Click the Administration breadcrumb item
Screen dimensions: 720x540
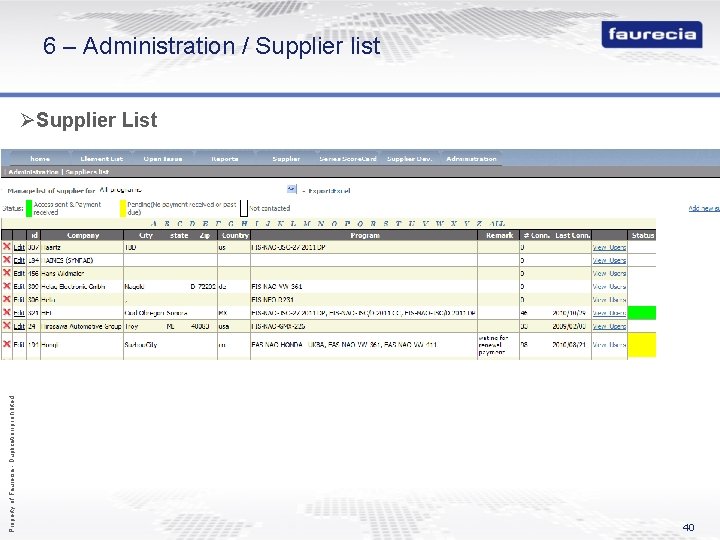coord(34,172)
